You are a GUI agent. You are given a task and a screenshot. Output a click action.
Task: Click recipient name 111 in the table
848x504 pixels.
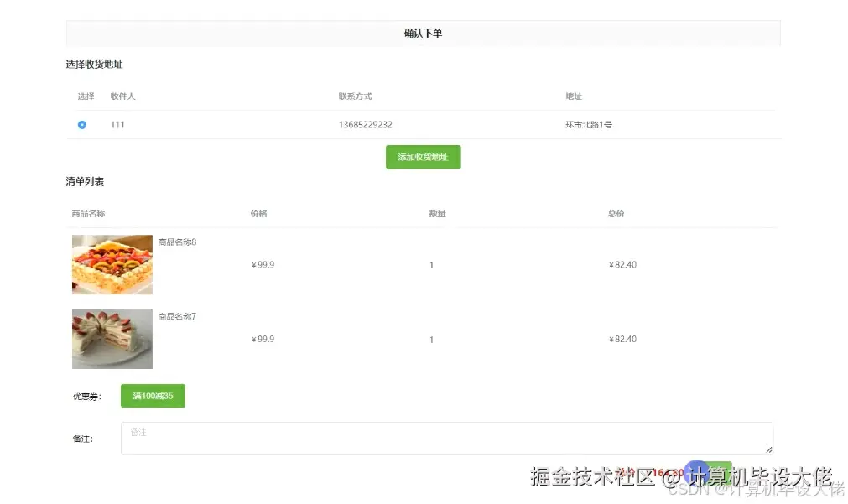(117, 124)
